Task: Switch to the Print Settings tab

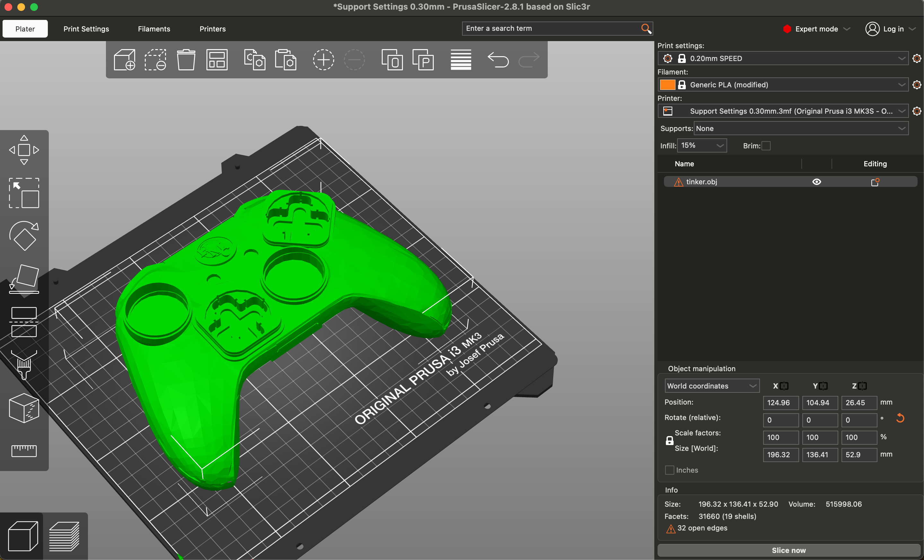Action: click(86, 29)
